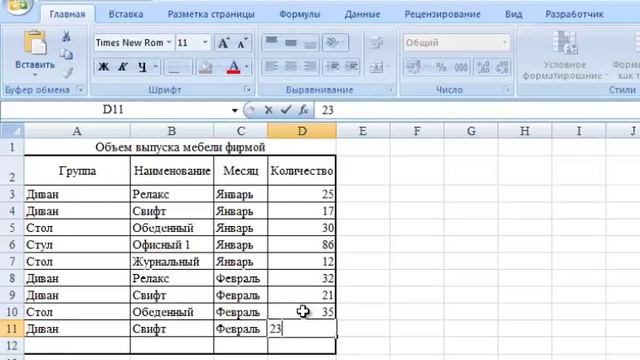This screenshot has height=360, width=640.
Task: Switch to the Данные tab
Action: coord(362,14)
